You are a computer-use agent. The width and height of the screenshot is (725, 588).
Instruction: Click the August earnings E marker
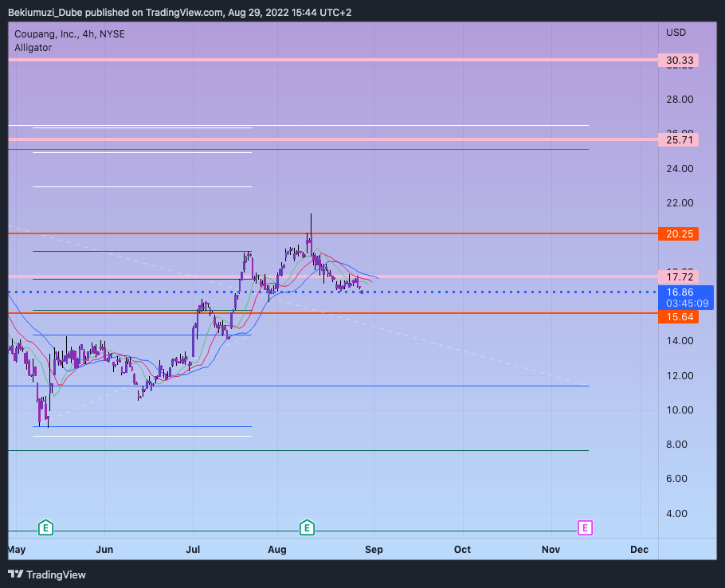(307, 527)
